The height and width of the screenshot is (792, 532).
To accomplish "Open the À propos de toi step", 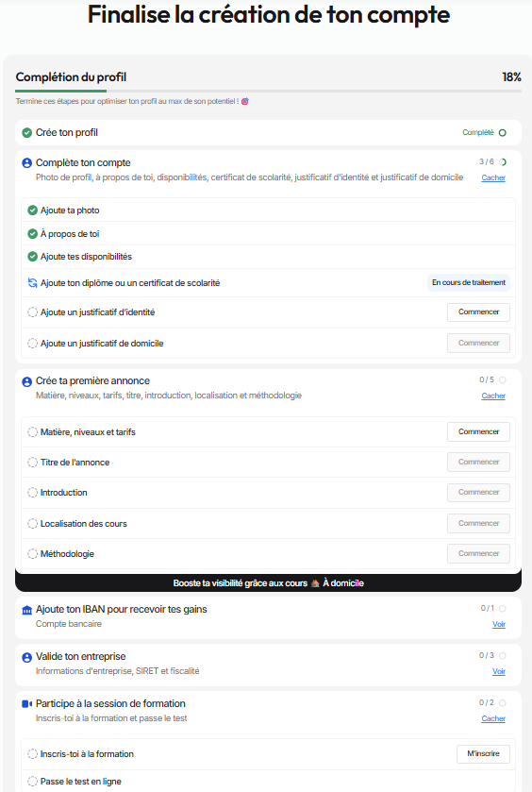I will click(x=268, y=234).
